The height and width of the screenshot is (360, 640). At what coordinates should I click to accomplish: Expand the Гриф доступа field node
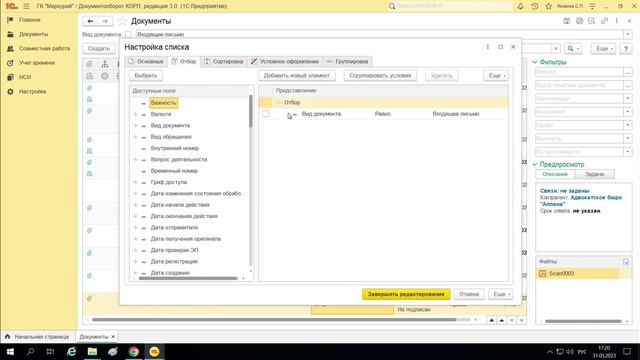point(136,182)
